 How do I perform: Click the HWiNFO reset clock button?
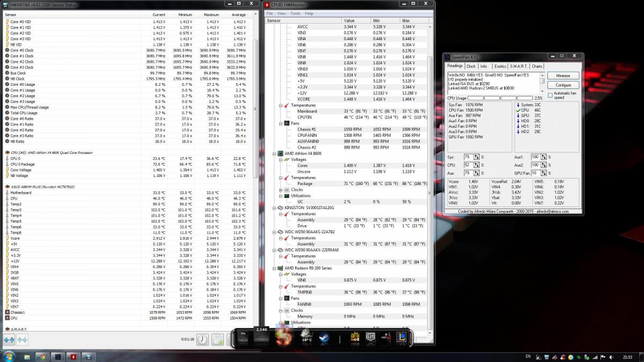pyautogui.click(x=202, y=339)
